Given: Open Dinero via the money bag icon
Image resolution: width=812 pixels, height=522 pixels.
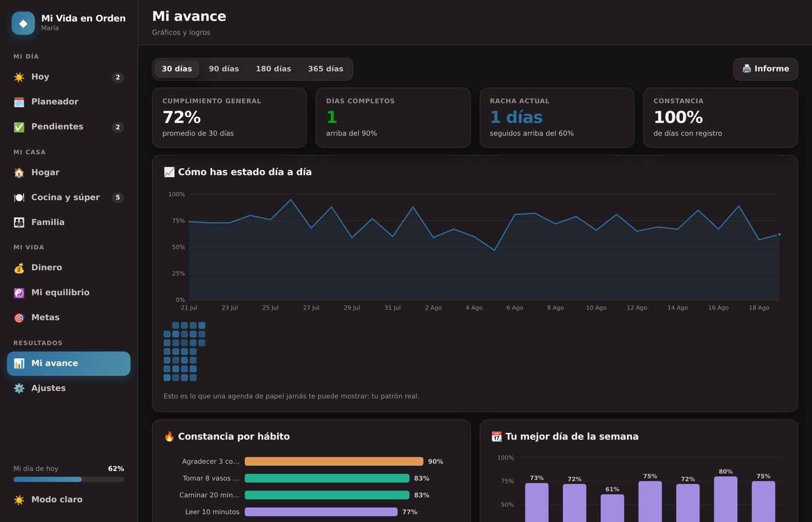Looking at the screenshot, I should pos(19,268).
